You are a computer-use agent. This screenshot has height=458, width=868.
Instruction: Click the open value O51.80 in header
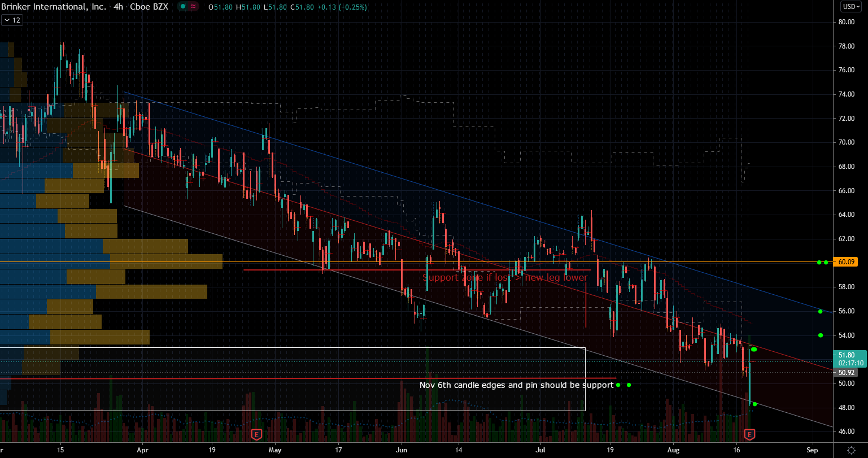point(219,7)
